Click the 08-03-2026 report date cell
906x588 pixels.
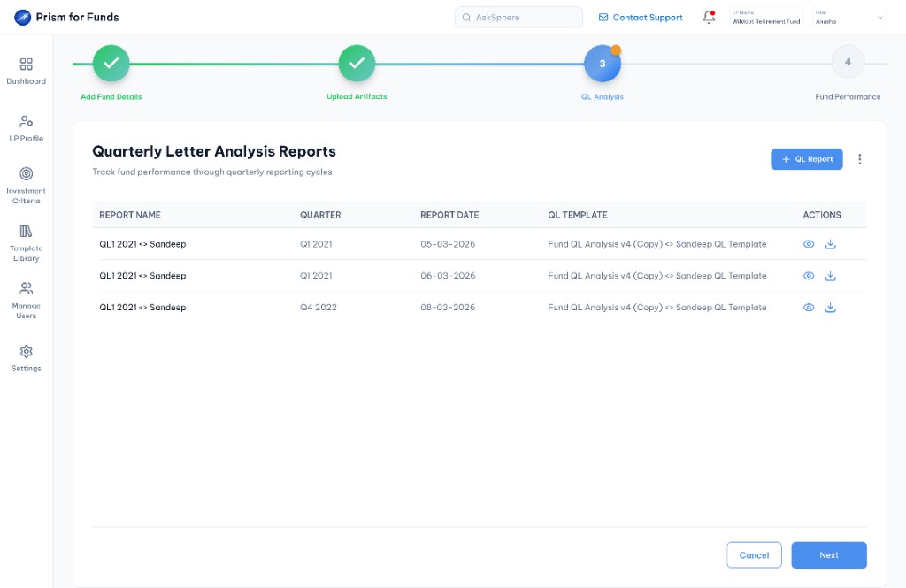(x=448, y=308)
